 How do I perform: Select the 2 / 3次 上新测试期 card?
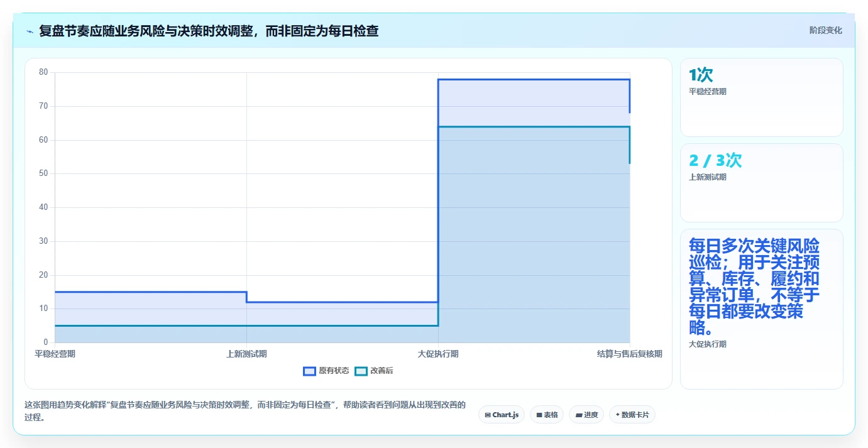coord(761,183)
